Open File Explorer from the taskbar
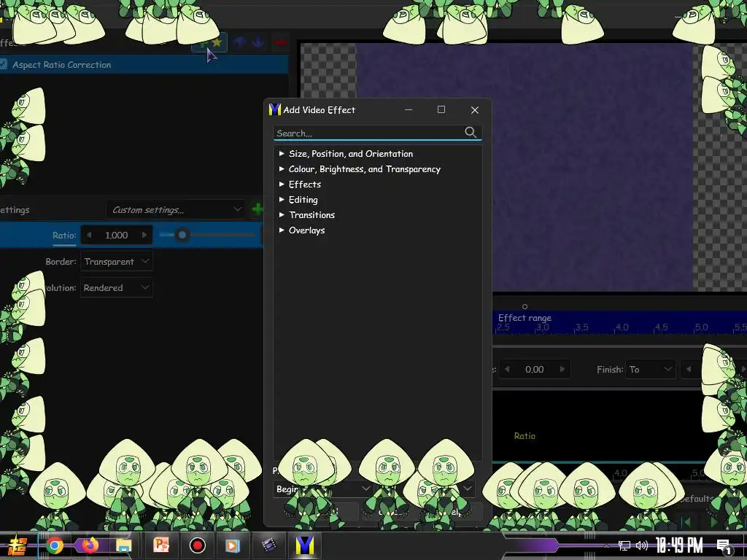The width and height of the screenshot is (747, 560). pos(124,545)
